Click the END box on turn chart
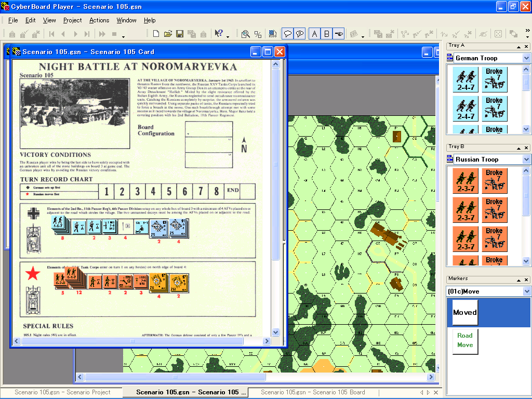The height and width of the screenshot is (399, 532). tap(233, 191)
